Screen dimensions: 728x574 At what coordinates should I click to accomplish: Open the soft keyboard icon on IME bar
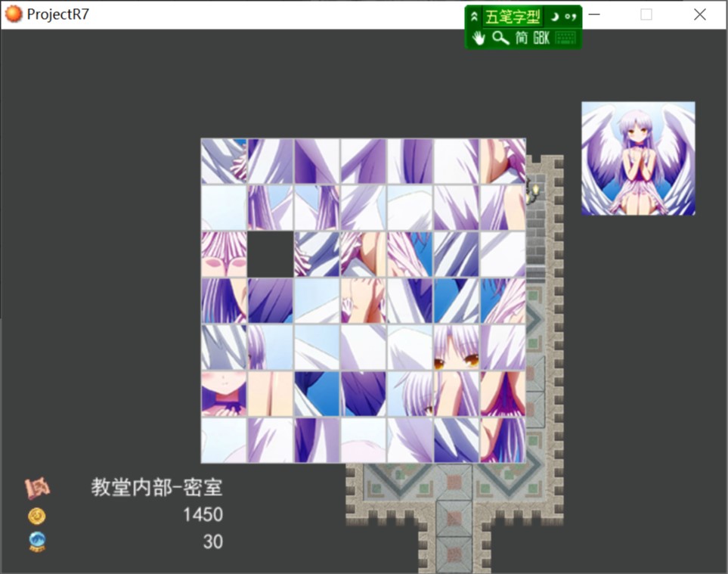(565, 38)
